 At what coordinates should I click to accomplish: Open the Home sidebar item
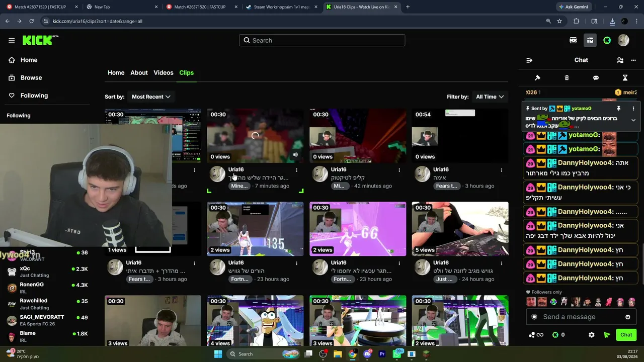29,60
